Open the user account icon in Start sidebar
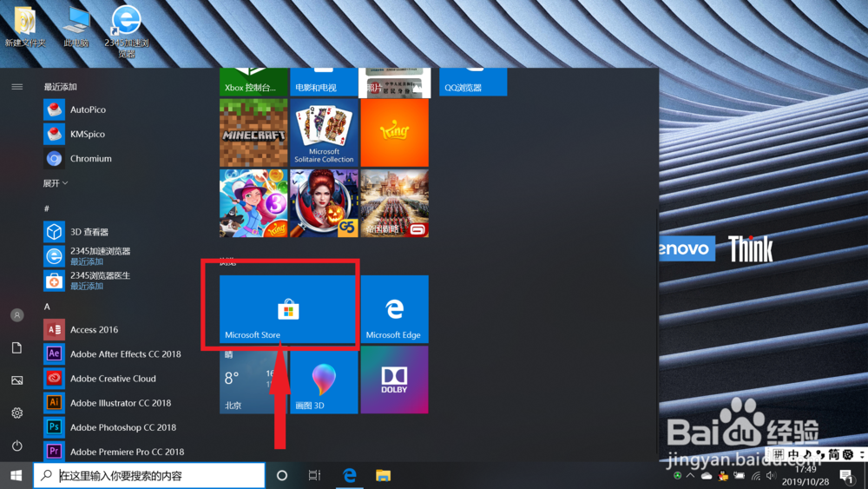 click(17, 315)
